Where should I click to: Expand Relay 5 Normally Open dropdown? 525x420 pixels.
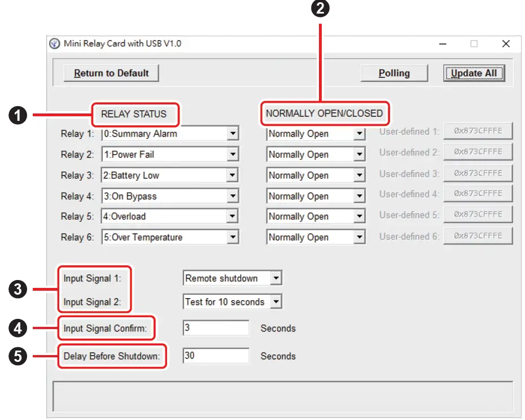316,216
